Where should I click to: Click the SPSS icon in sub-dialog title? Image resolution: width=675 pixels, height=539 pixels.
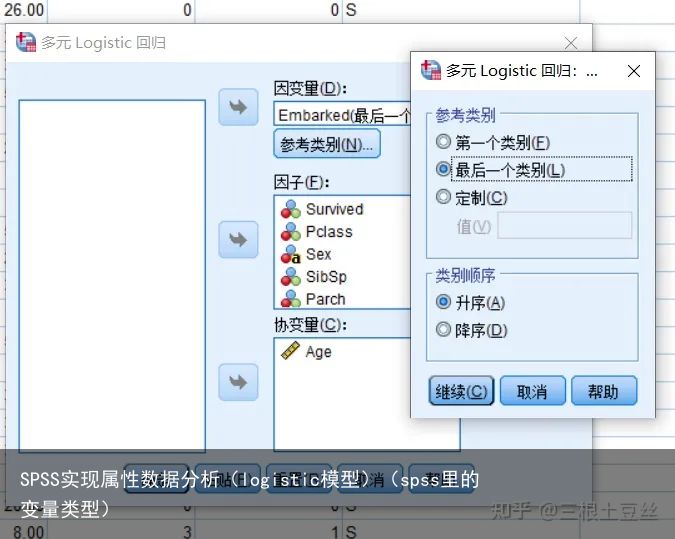[x=431, y=70]
